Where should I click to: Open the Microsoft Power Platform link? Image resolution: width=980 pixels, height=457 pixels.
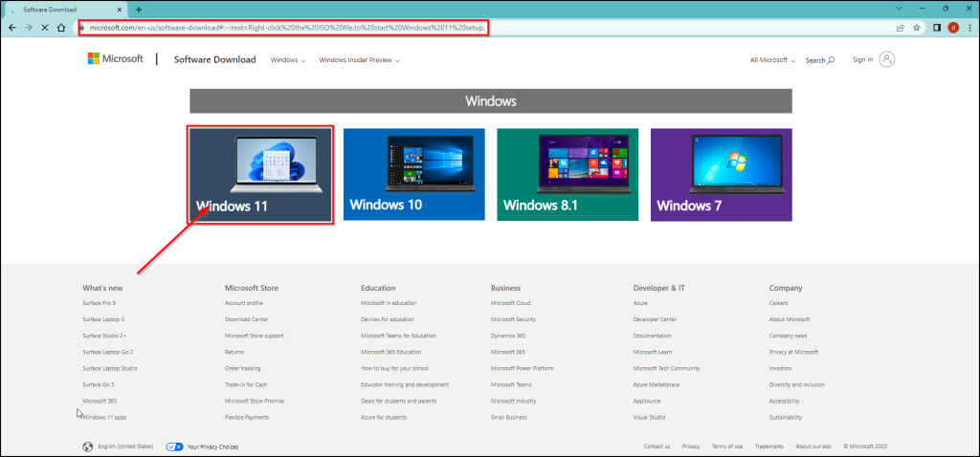[x=523, y=368]
